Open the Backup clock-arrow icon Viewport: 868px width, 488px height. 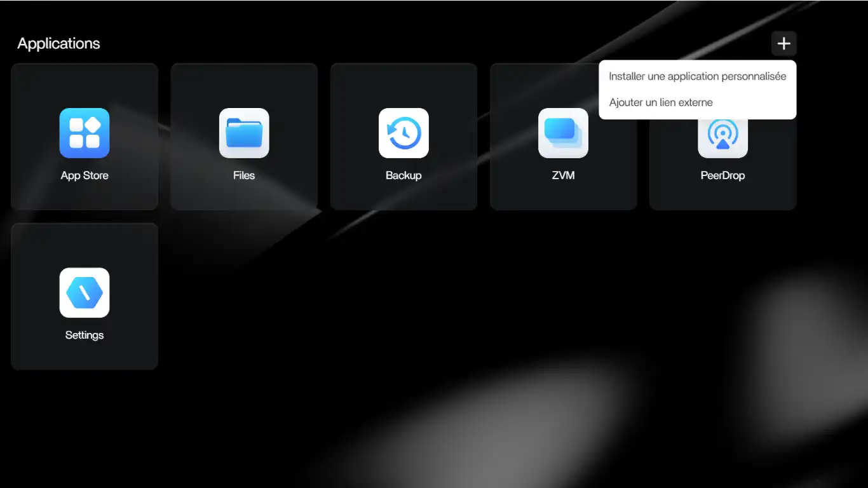tap(403, 133)
